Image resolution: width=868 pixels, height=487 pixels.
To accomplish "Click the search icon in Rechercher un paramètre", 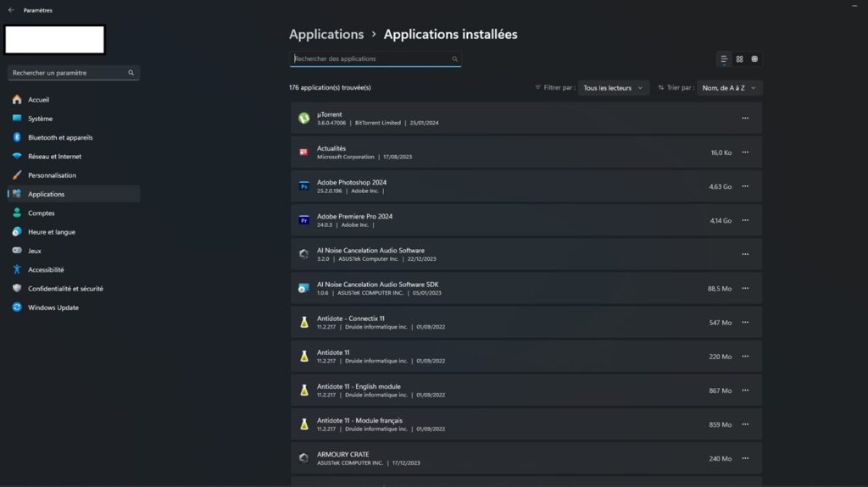I will pyautogui.click(x=131, y=73).
